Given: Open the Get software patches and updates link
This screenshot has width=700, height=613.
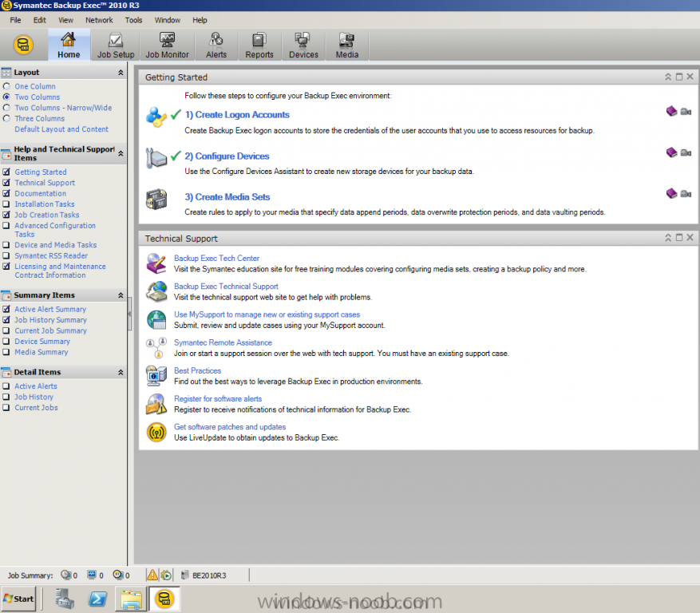Looking at the screenshot, I should (x=230, y=427).
